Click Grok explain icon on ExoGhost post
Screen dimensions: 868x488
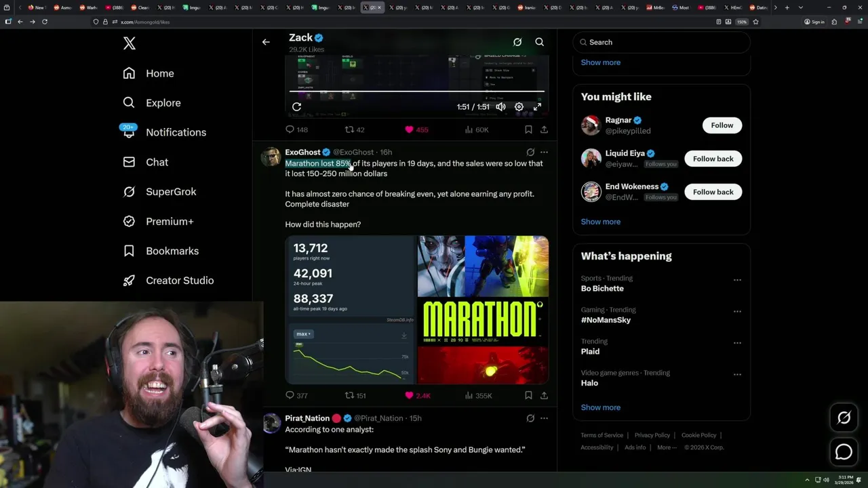pyautogui.click(x=530, y=152)
